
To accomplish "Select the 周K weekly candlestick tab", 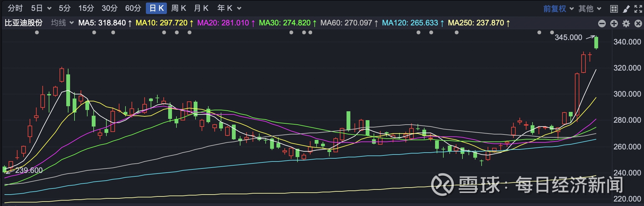I will [x=178, y=8].
